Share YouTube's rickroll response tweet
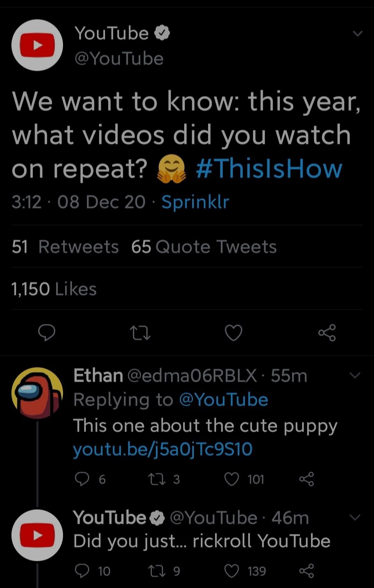Viewport: 374px width, 588px height. tap(306, 571)
